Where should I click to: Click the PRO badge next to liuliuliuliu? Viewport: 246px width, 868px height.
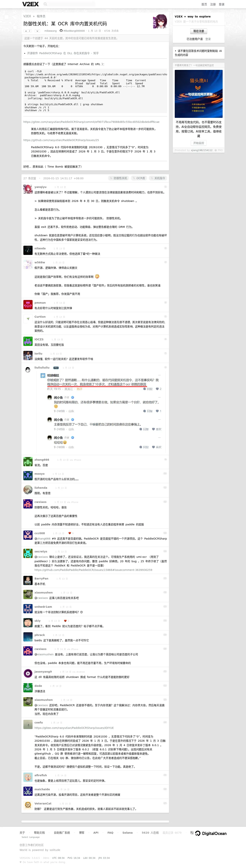56,368
